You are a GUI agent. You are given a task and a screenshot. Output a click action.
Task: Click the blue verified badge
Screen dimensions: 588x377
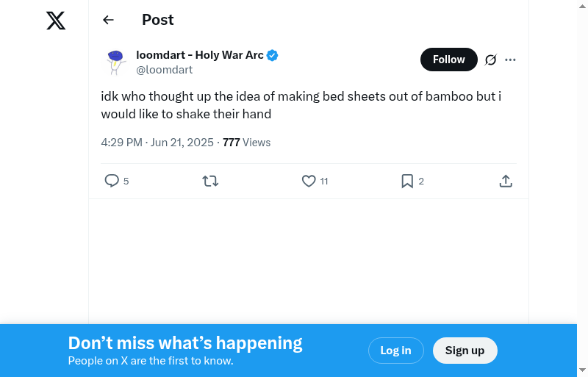tap(272, 55)
